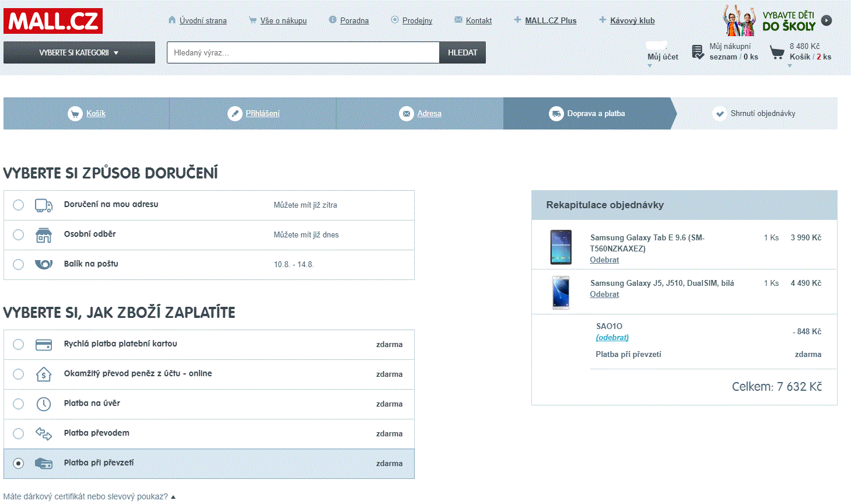Select Platba při převzetí radio button
The image size is (851, 504).
[19, 463]
